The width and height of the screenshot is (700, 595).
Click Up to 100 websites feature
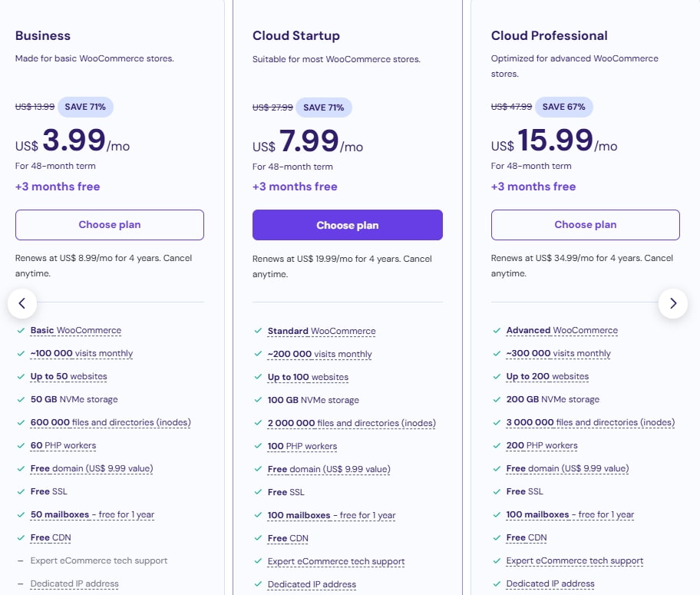pos(308,377)
